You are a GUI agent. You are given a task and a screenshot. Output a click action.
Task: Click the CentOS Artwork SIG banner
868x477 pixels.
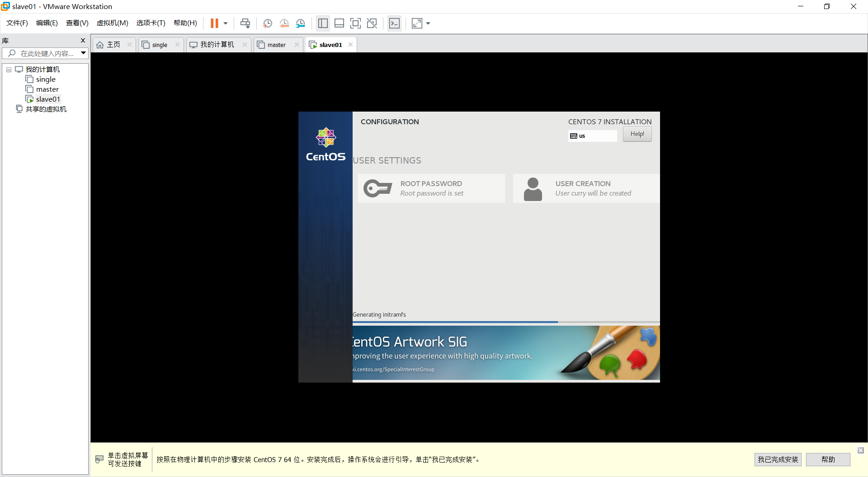pos(506,353)
